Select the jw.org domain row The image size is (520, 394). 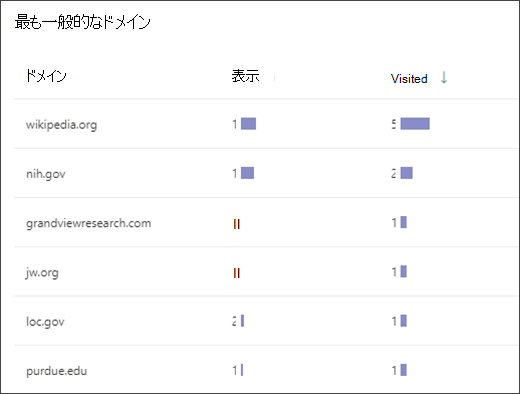pyautogui.click(x=266, y=272)
